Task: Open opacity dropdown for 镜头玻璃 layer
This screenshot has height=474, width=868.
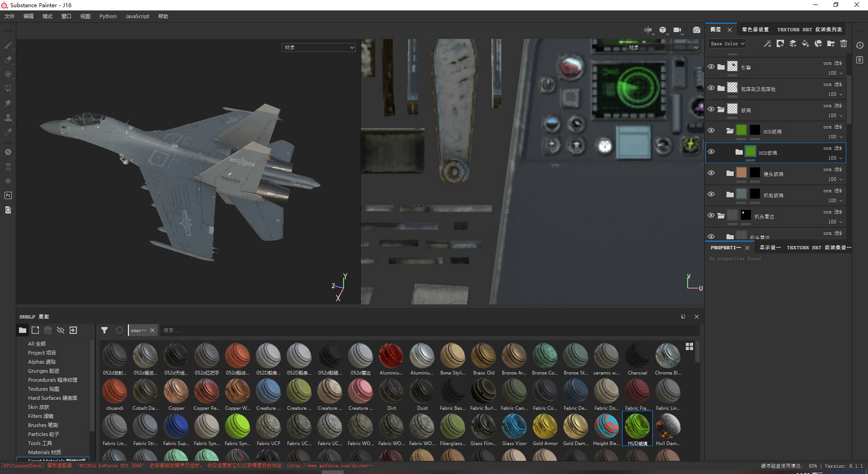Action: click(835, 179)
